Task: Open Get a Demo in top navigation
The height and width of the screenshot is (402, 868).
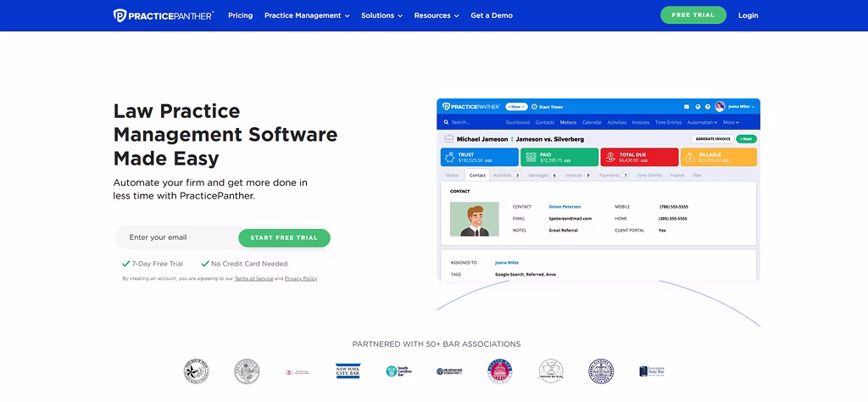Action: pos(492,15)
